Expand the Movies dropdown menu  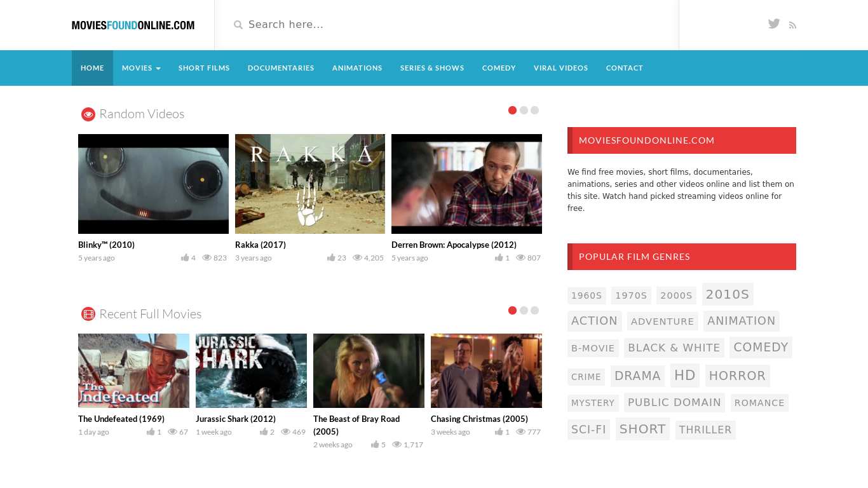[141, 68]
